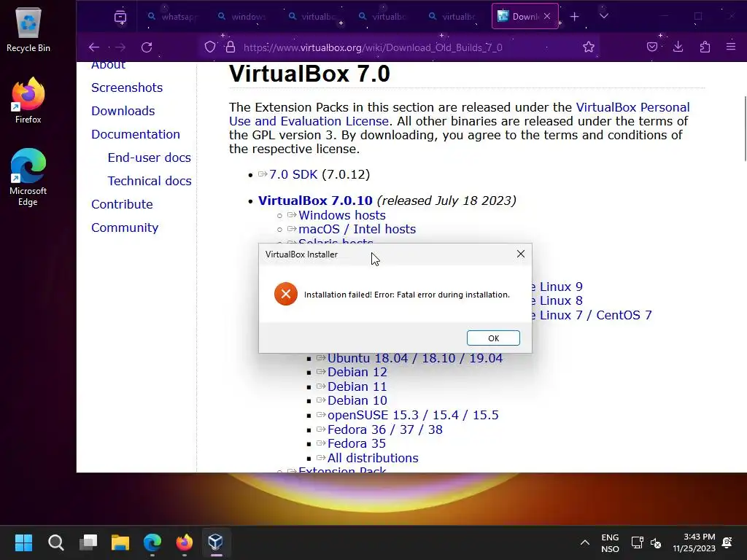The image size is (747, 560).
Task: Open the tracking protection shield icon
Action: point(210,47)
